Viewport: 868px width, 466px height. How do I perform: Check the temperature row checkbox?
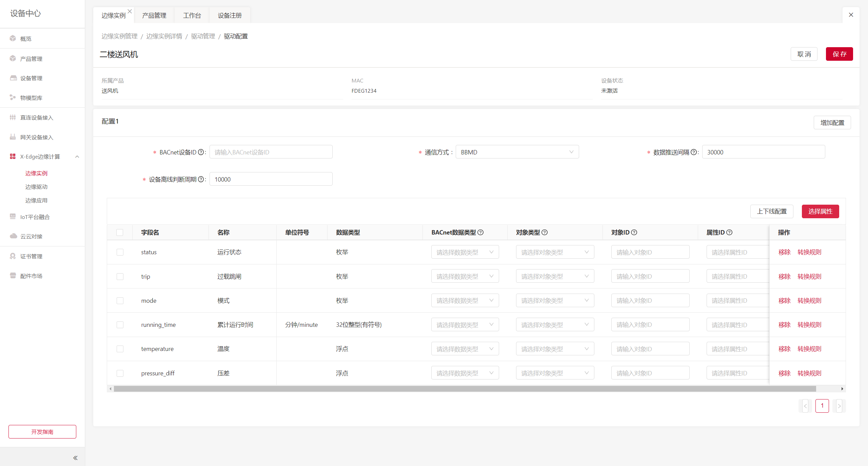click(x=120, y=349)
